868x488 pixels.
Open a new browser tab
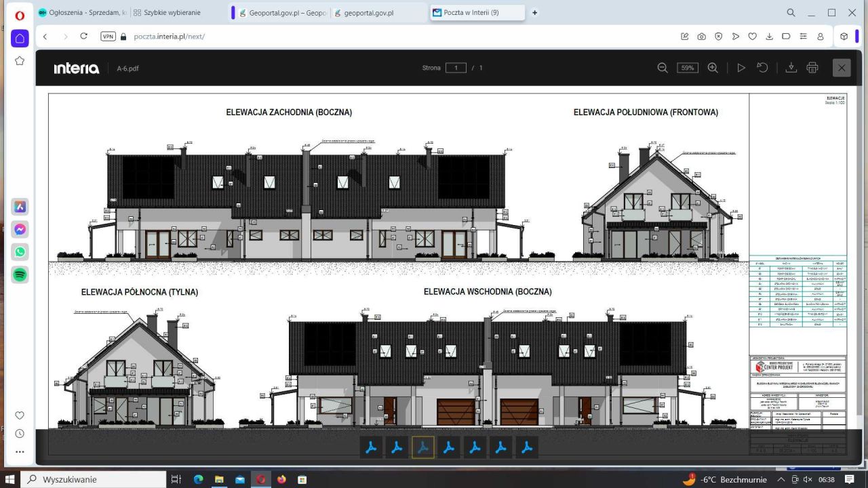click(x=535, y=13)
